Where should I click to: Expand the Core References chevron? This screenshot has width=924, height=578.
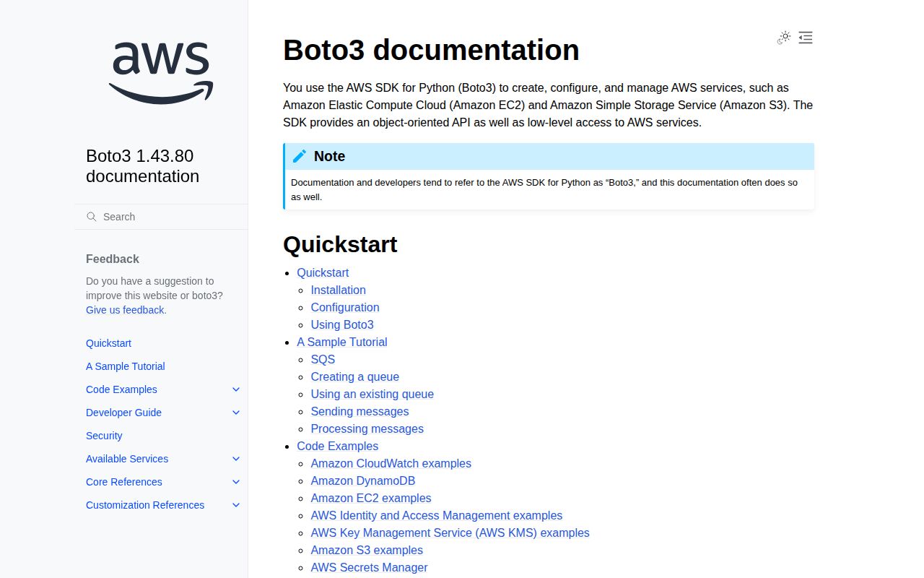(236, 482)
